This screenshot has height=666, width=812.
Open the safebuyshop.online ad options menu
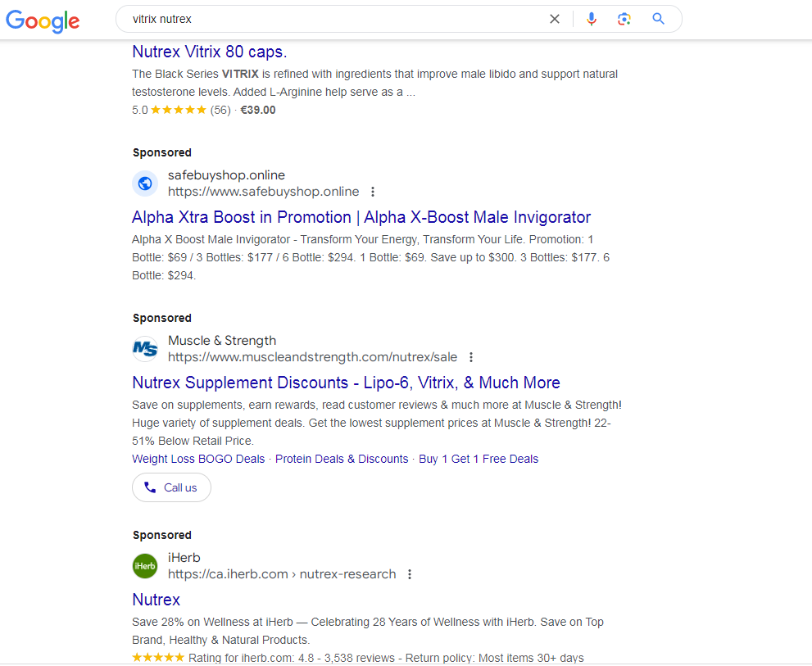click(373, 192)
